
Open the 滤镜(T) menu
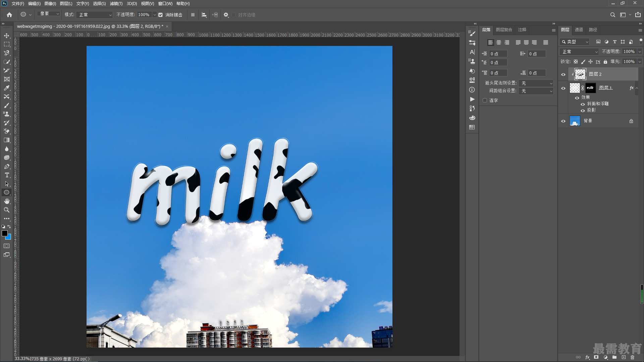tap(116, 4)
